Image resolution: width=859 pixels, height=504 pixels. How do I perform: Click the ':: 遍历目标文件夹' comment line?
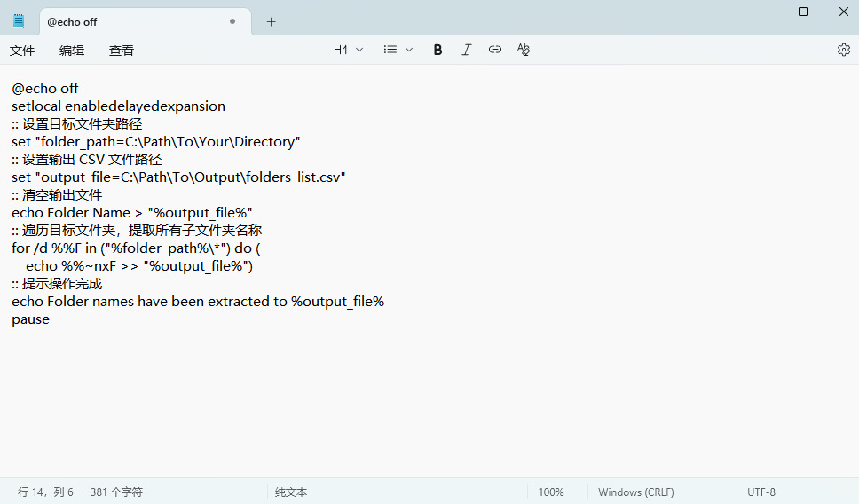[x=137, y=231]
